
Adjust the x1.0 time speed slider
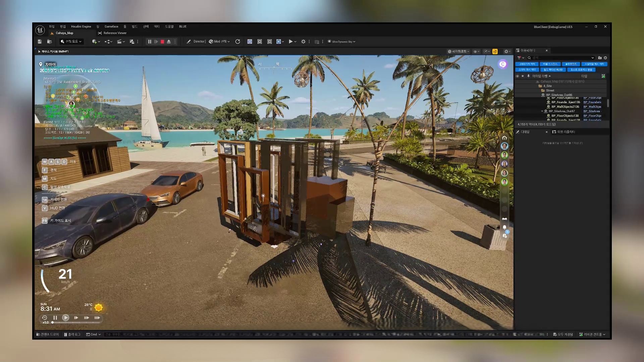(x=76, y=322)
